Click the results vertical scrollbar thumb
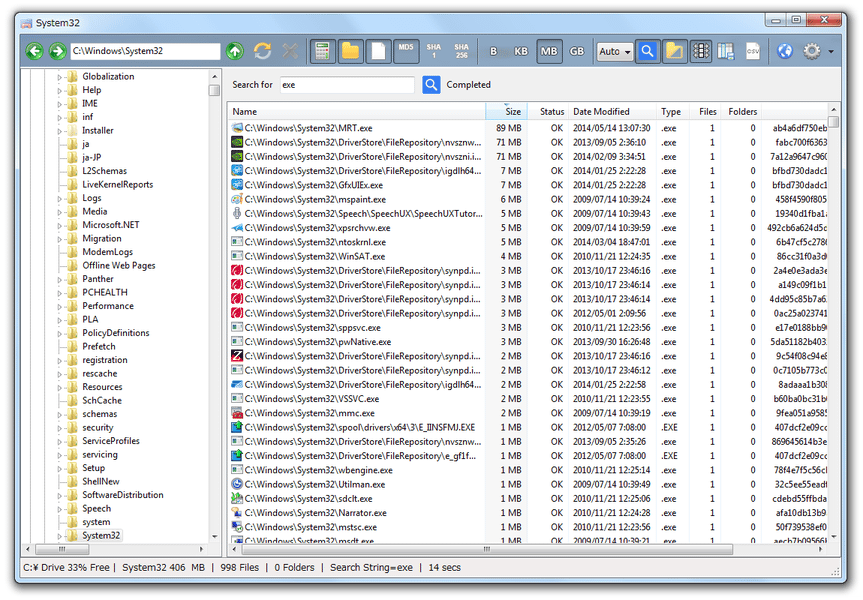 (834, 122)
